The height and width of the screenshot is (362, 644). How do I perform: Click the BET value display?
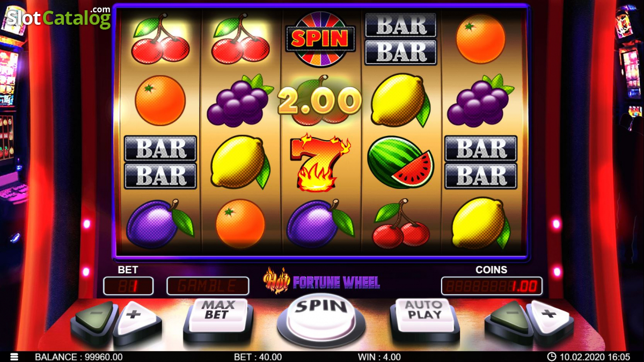[128, 286]
